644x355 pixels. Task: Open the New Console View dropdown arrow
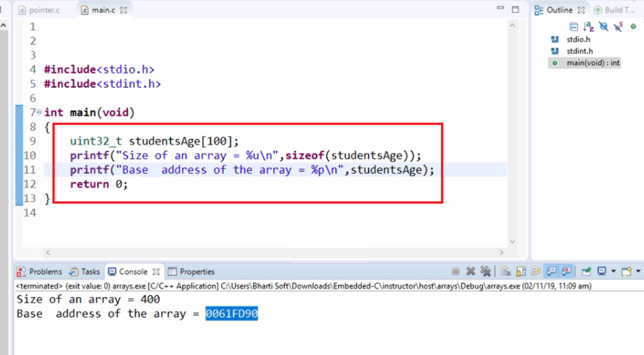pos(638,271)
